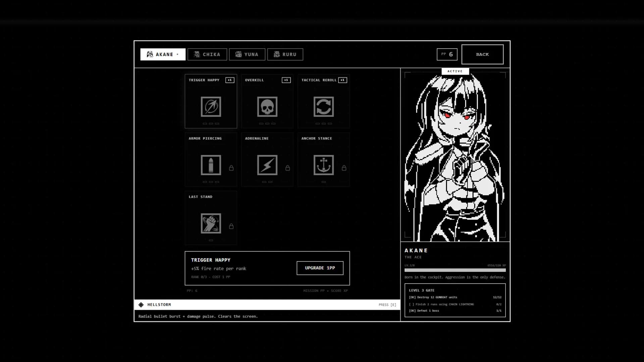Activate the HELLSTORM ability bar
This screenshot has width=644, height=362.
[x=267, y=305]
